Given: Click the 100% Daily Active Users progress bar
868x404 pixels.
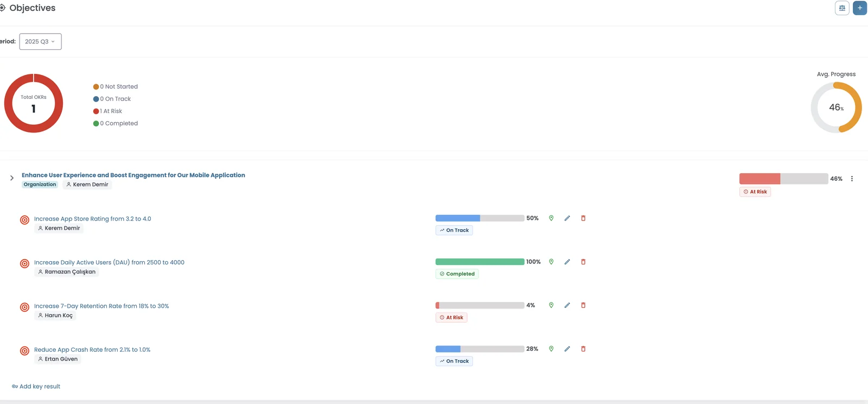Looking at the screenshot, I should coord(480,262).
